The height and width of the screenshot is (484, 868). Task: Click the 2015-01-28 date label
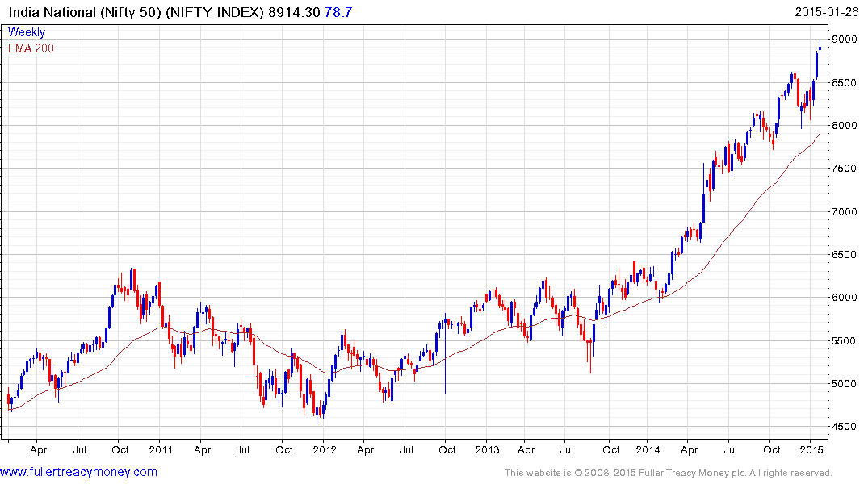[827, 12]
